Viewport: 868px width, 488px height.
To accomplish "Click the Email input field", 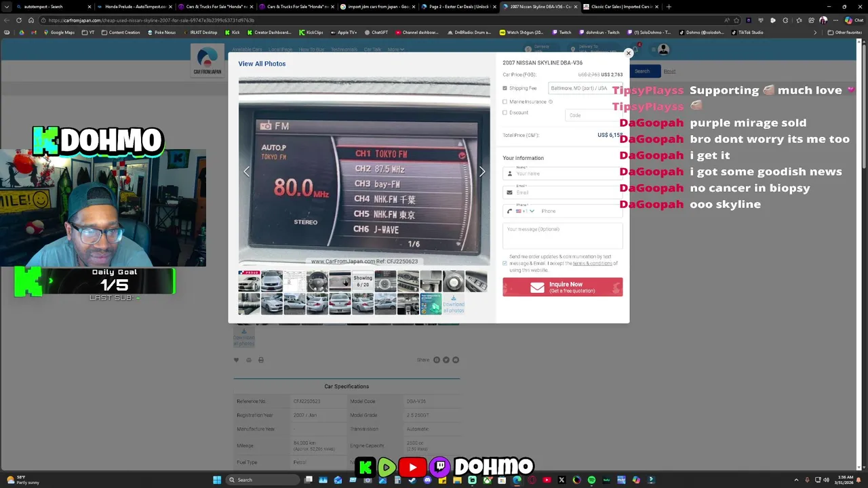I will tap(562, 192).
